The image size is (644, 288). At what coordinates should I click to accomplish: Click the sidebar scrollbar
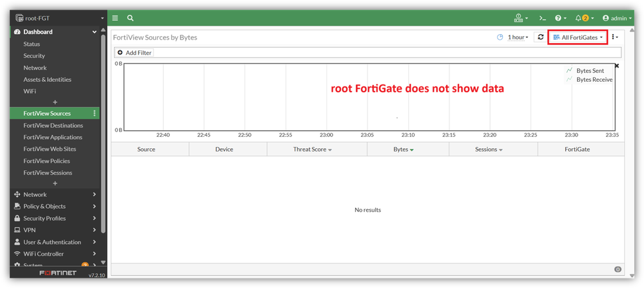coord(103,133)
